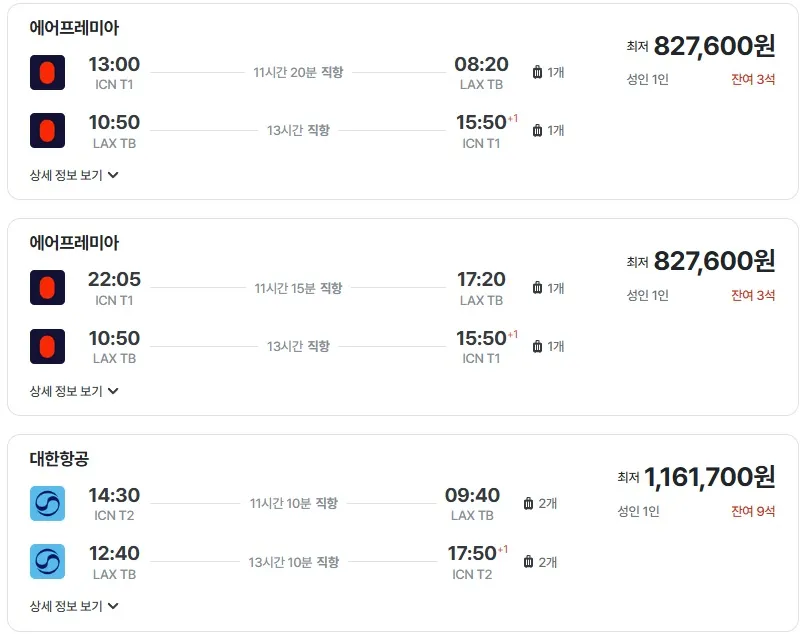
Task: Select the 827,600원 fare on first card
Action: click(x=714, y=45)
